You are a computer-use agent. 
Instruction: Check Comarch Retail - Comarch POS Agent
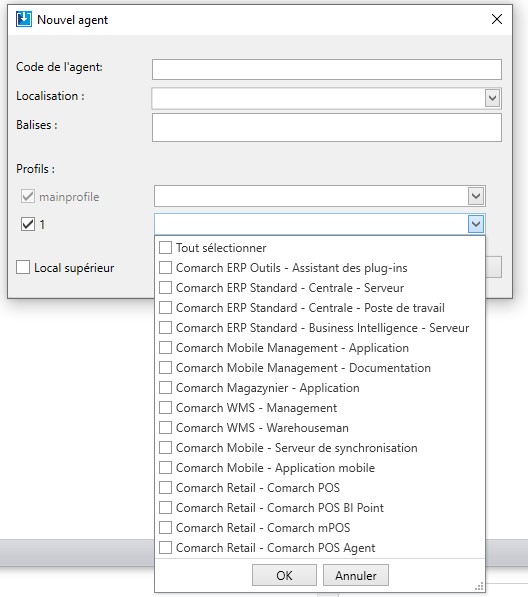tap(165, 548)
